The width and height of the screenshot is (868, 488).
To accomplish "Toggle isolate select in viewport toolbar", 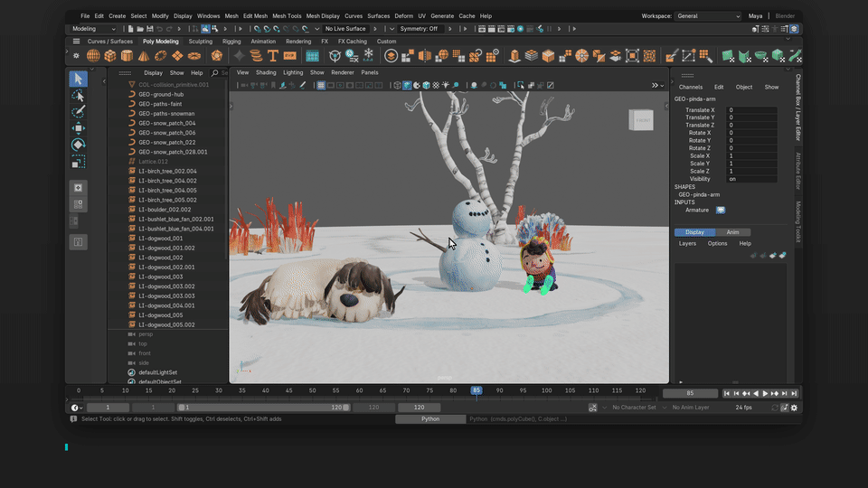I will pyautogui.click(x=521, y=85).
